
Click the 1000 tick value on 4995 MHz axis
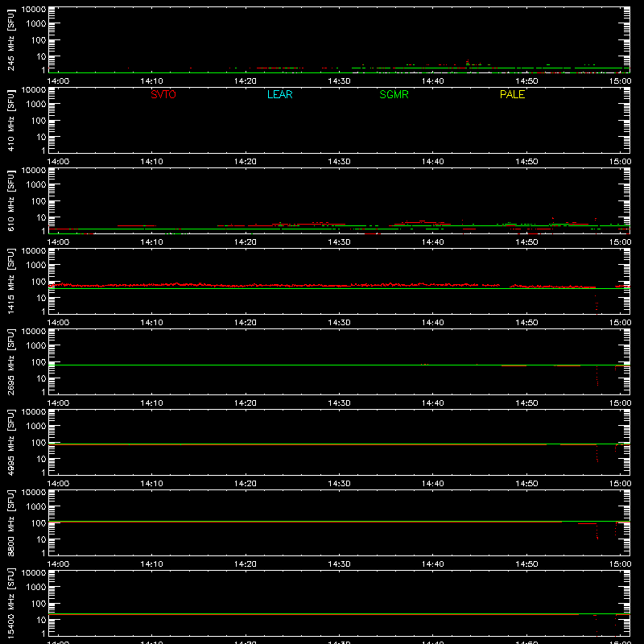36,426
